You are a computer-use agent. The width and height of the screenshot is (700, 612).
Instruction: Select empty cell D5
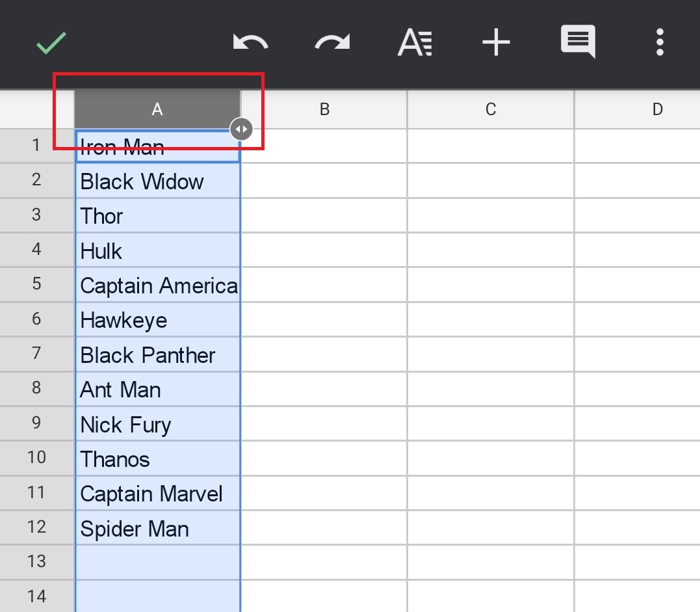tap(638, 285)
